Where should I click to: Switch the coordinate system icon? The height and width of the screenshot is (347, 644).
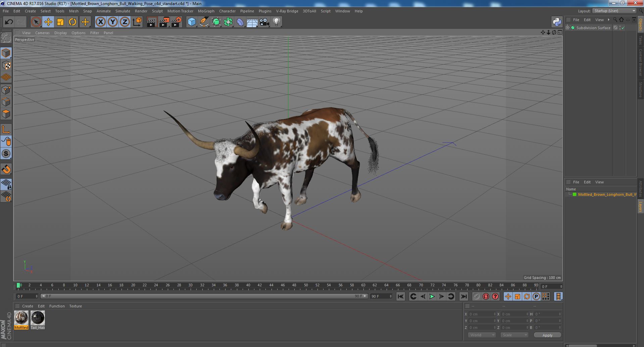[137, 22]
